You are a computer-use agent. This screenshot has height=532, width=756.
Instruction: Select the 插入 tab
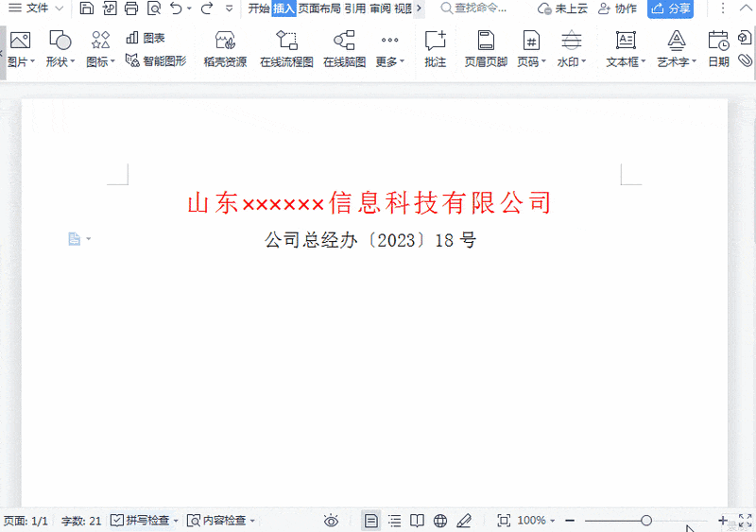pyautogui.click(x=283, y=9)
